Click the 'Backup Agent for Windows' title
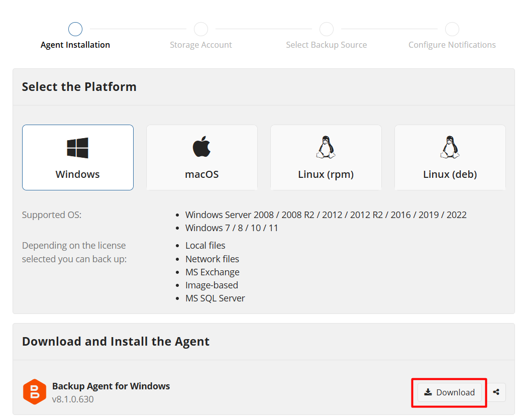 pos(111,386)
